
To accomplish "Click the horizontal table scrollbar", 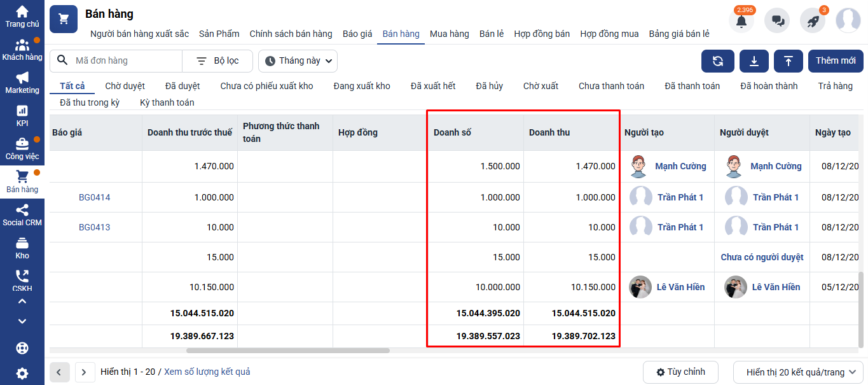I will (287, 350).
